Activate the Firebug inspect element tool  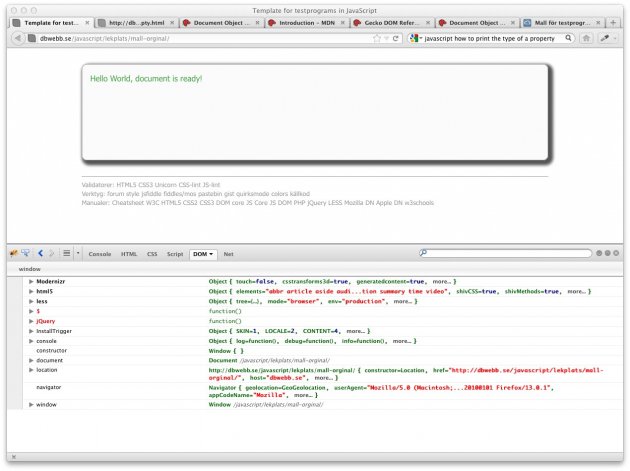tap(25, 253)
